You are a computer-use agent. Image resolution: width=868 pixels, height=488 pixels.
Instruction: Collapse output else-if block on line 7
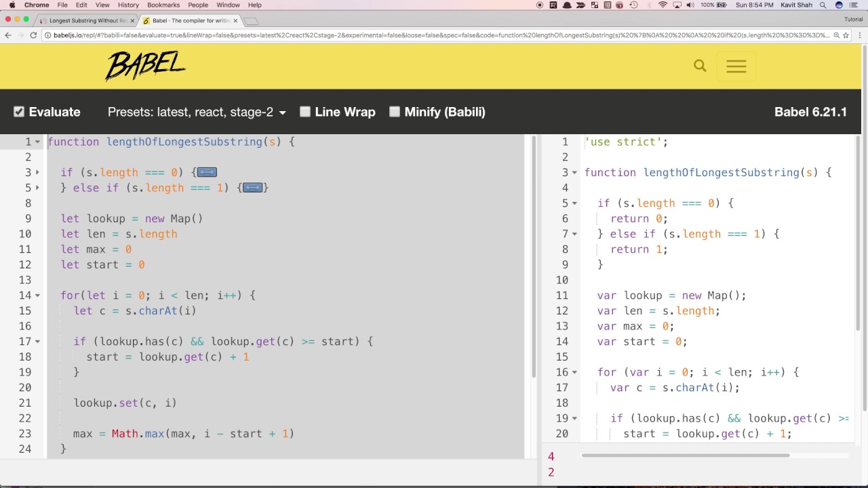click(574, 234)
